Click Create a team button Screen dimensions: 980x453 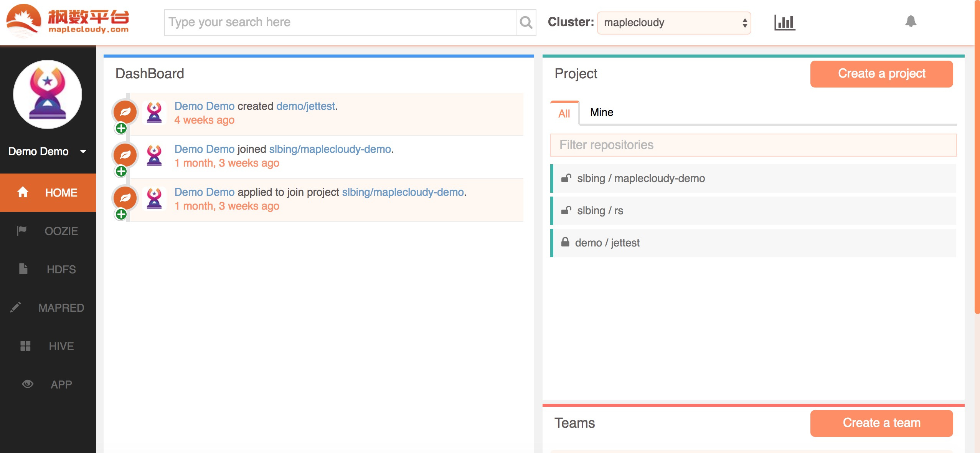point(881,423)
